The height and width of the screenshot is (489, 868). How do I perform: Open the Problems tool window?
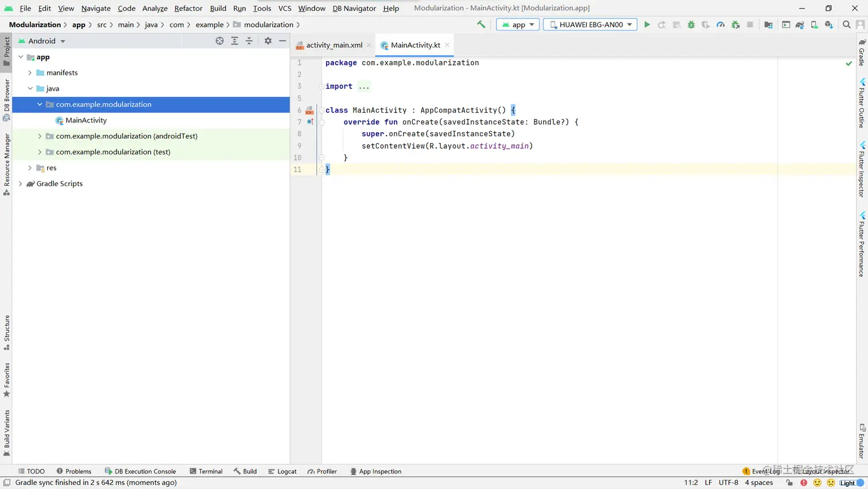[x=73, y=471]
